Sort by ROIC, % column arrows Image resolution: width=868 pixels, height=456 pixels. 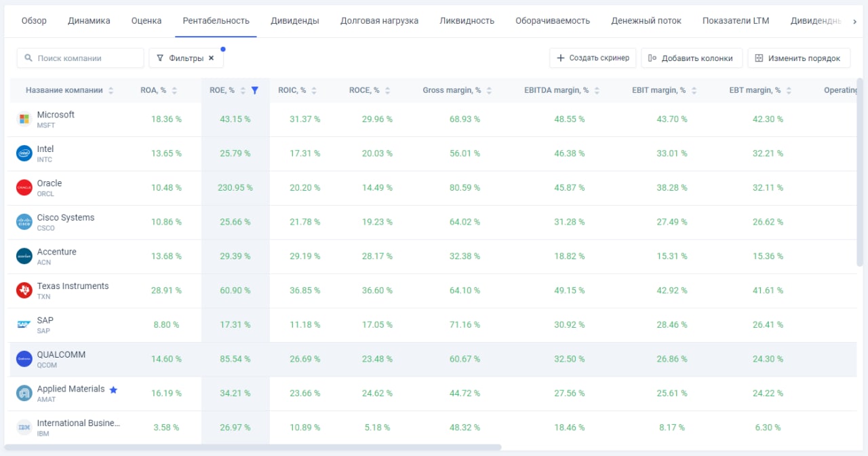pyautogui.click(x=314, y=90)
